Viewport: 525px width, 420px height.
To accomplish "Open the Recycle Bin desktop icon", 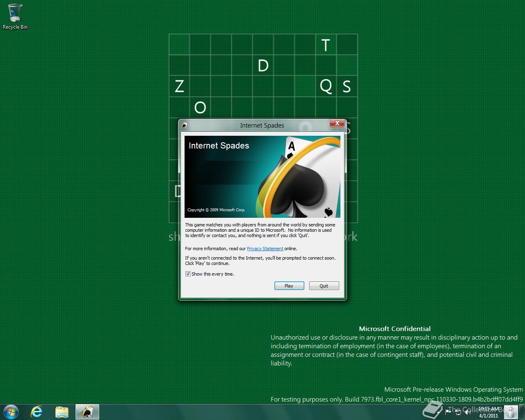I will 15,17.
